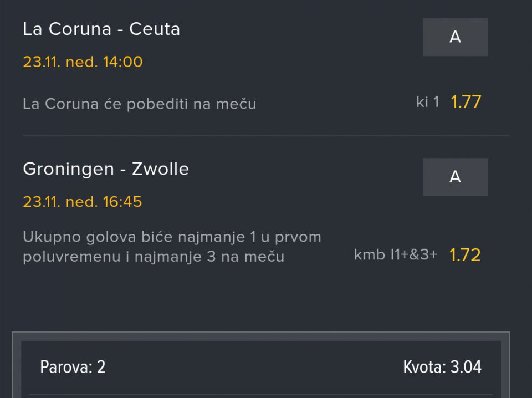Click 'La Coruna' in the first match title
The width and height of the screenshot is (532, 398).
point(67,29)
